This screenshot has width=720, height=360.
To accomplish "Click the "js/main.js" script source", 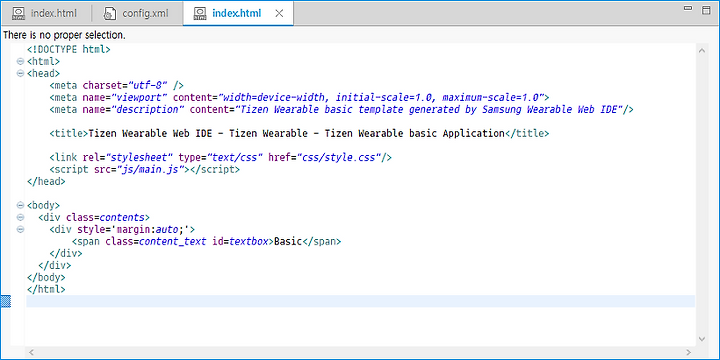I will pos(150,169).
